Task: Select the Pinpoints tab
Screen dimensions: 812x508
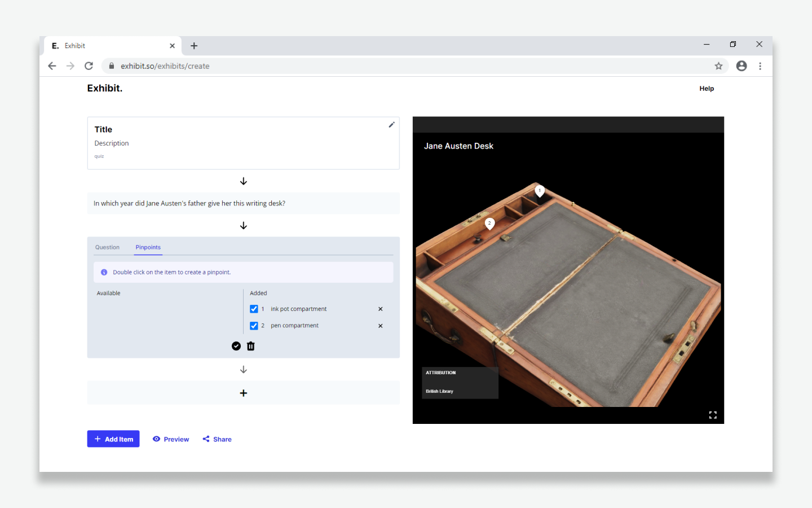Action: pyautogui.click(x=148, y=247)
